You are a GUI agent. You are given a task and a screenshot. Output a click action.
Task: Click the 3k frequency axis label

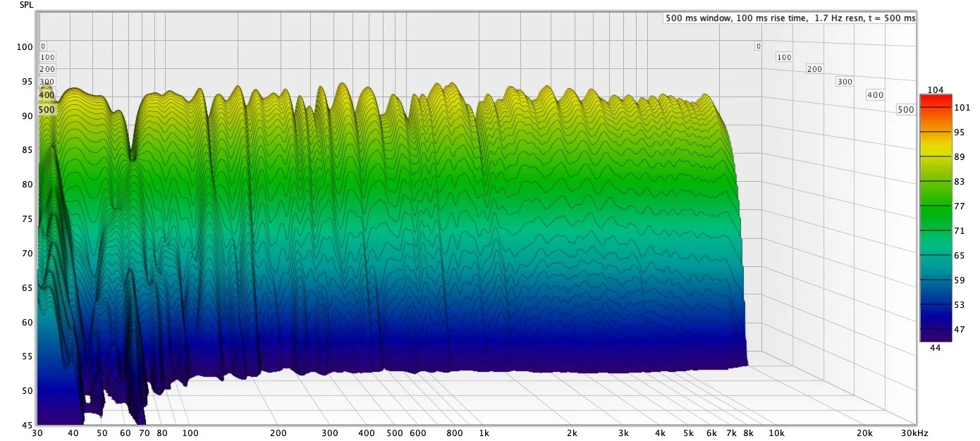click(623, 433)
